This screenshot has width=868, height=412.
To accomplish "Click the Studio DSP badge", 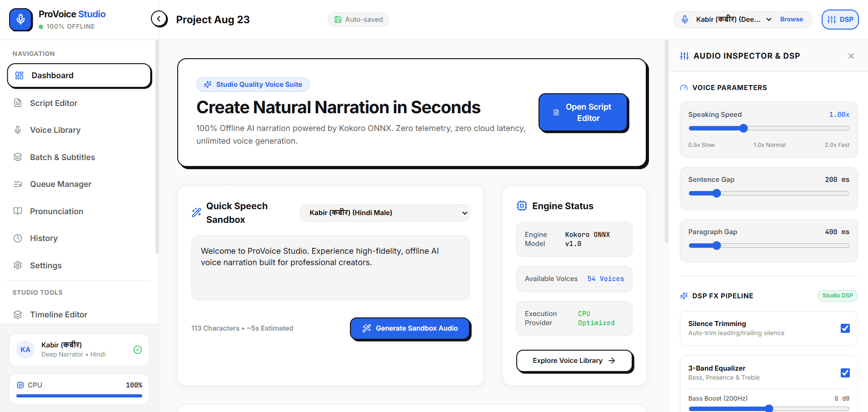I will coord(838,296).
